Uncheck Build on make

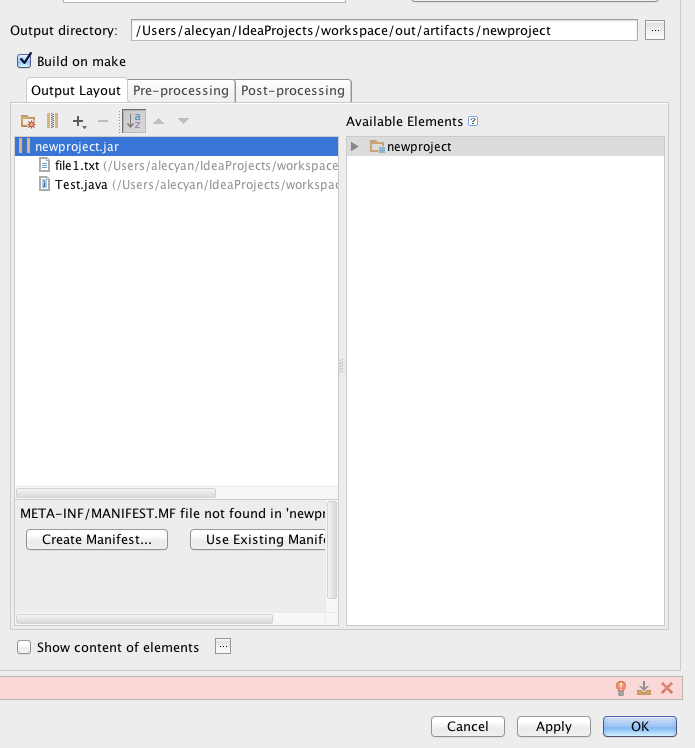tap(24, 61)
